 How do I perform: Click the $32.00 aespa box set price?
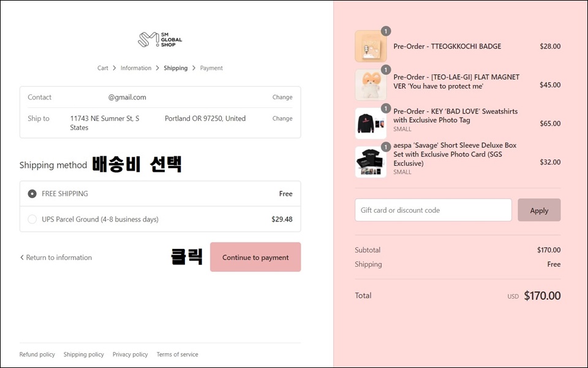550,162
